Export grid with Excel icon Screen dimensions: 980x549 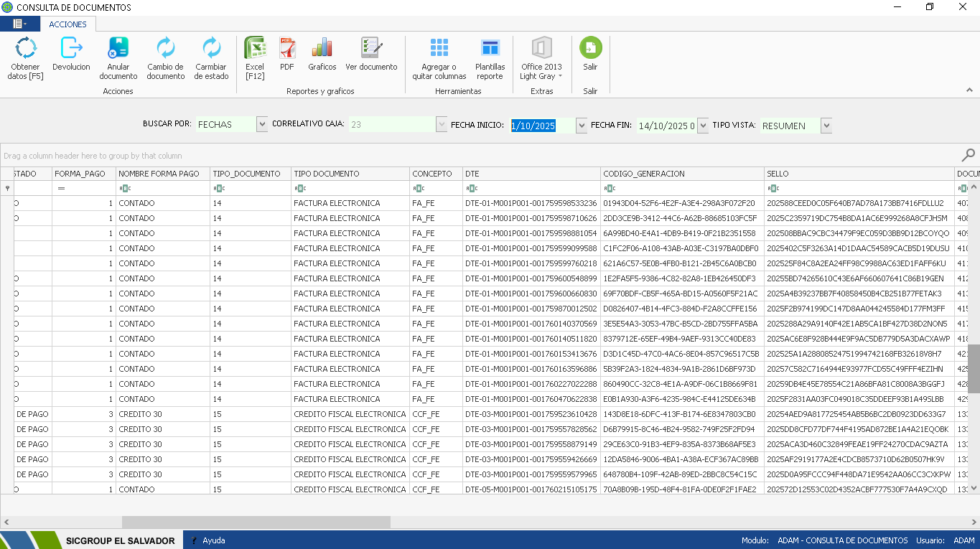point(255,48)
